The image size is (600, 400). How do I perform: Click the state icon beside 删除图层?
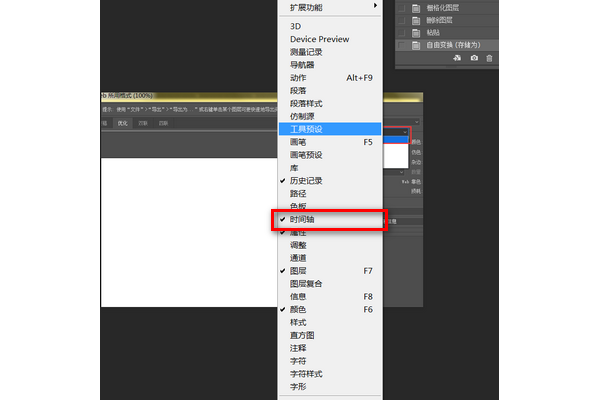pos(416,20)
